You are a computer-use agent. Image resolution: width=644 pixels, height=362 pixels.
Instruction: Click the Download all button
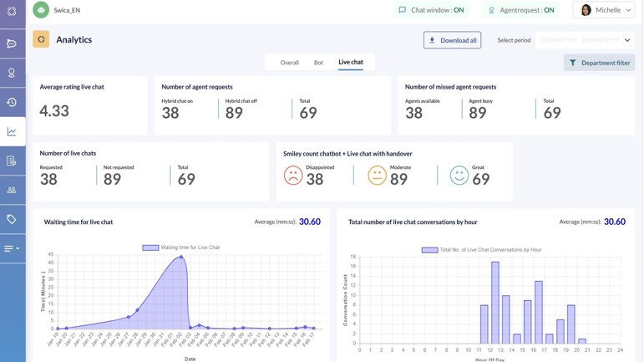(x=452, y=40)
